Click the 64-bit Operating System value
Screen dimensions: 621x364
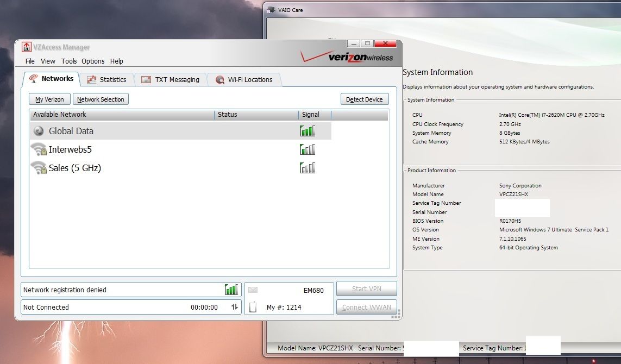click(528, 248)
